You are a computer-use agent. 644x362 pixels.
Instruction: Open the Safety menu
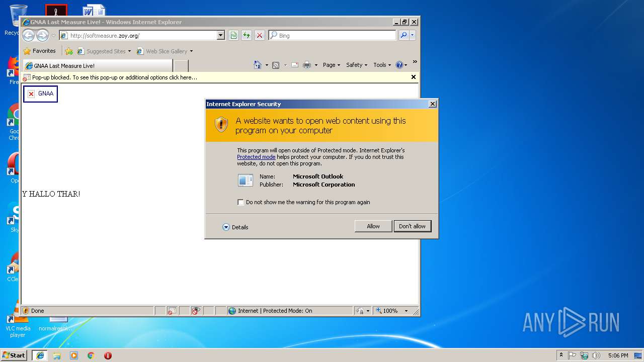357,65
